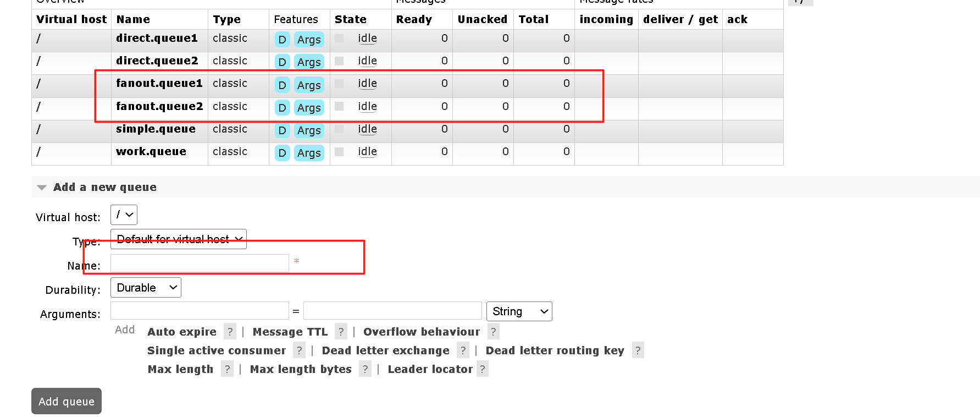Sort the queues by Total messages

coord(534,19)
